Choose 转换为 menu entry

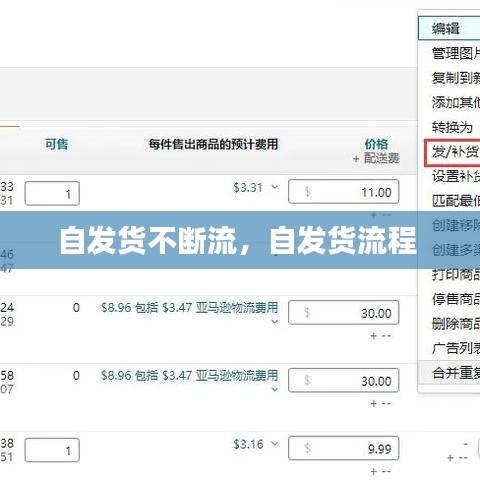[x=452, y=127]
